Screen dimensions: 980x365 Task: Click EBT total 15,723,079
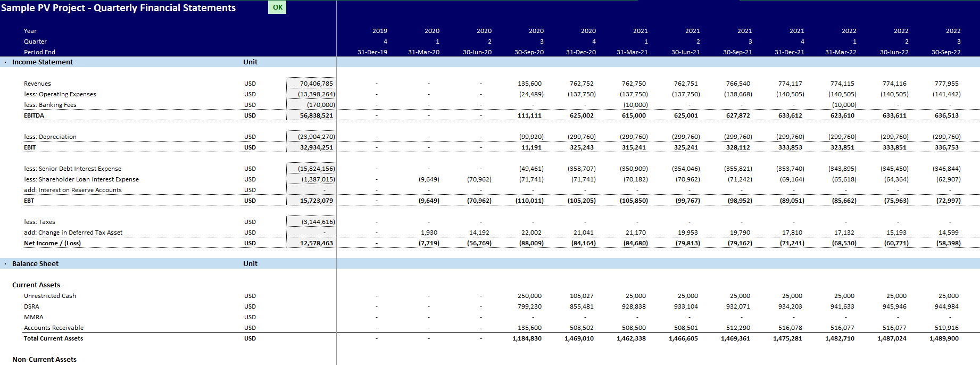point(311,201)
